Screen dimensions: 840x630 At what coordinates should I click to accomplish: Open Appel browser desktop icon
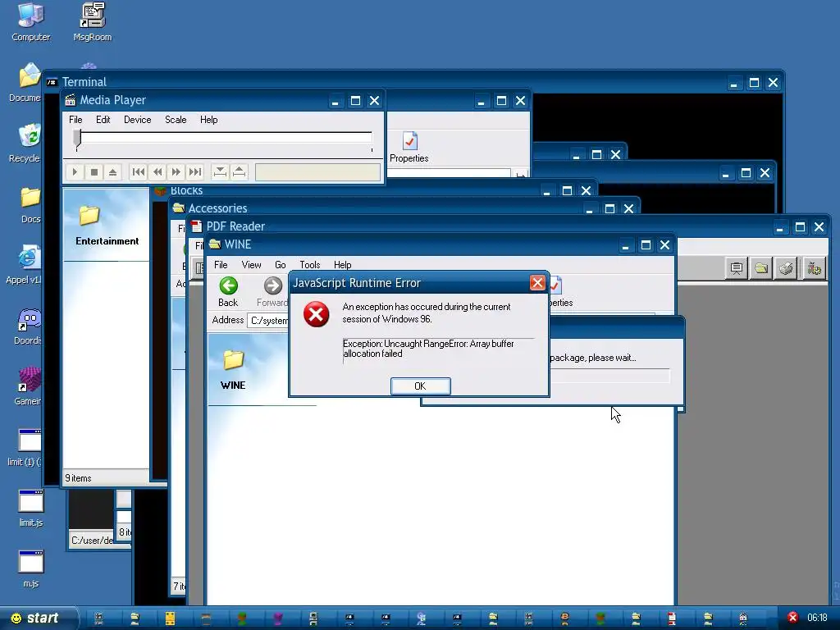tap(24, 265)
